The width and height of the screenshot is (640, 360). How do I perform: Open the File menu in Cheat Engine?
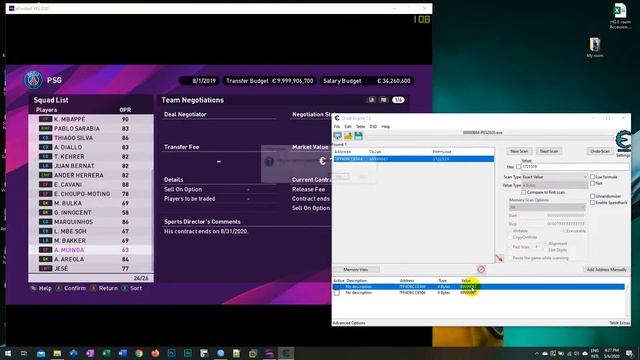(x=337, y=127)
